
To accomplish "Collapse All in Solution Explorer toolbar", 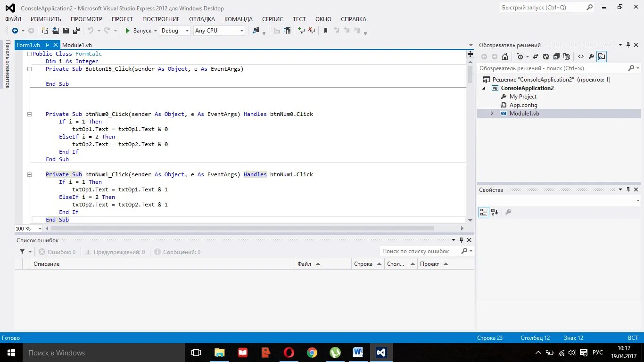I will click(x=556, y=57).
